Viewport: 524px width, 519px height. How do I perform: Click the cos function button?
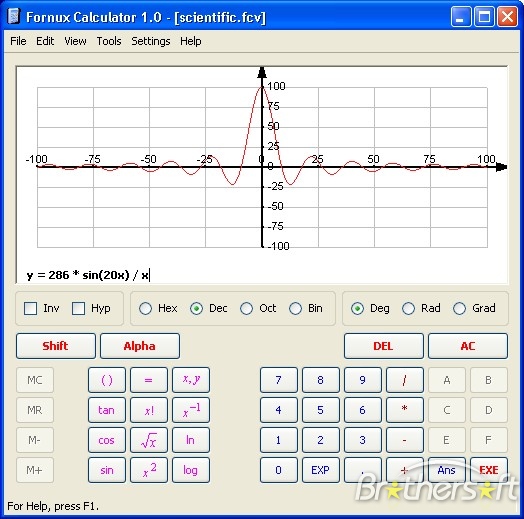107,440
